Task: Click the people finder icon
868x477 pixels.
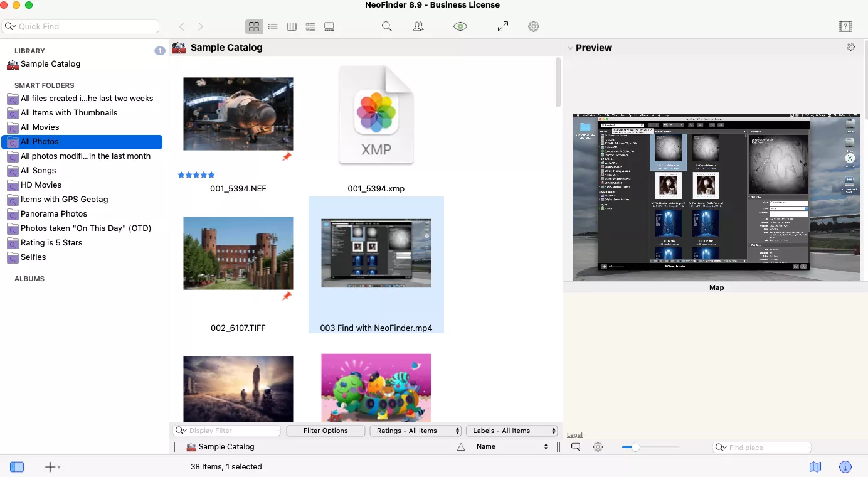Action: (418, 26)
